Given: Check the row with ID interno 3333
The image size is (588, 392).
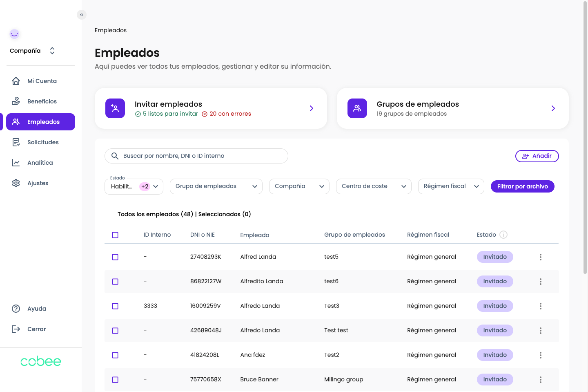Looking at the screenshot, I should [x=115, y=306].
